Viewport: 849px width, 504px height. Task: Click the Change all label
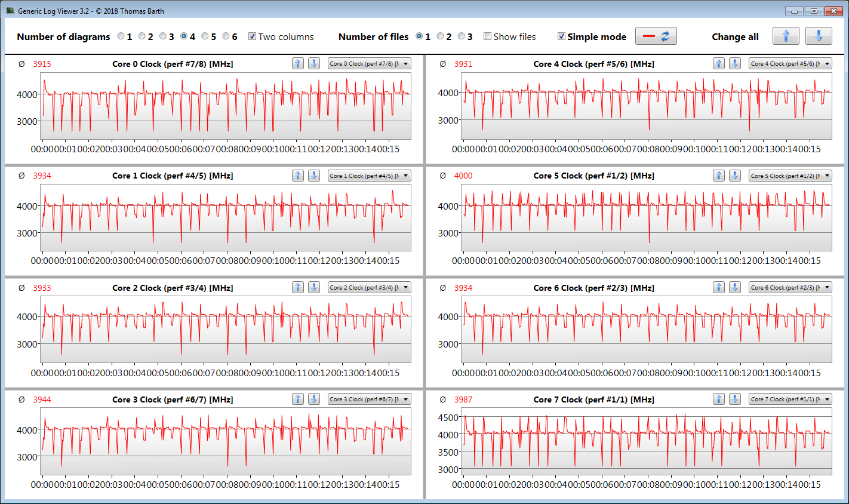coord(735,36)
